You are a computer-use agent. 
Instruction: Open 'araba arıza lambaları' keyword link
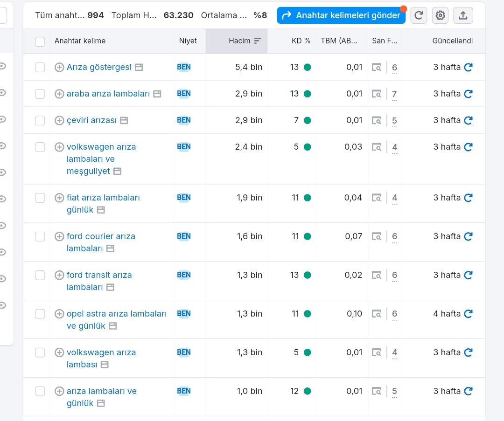coord(108,94)
